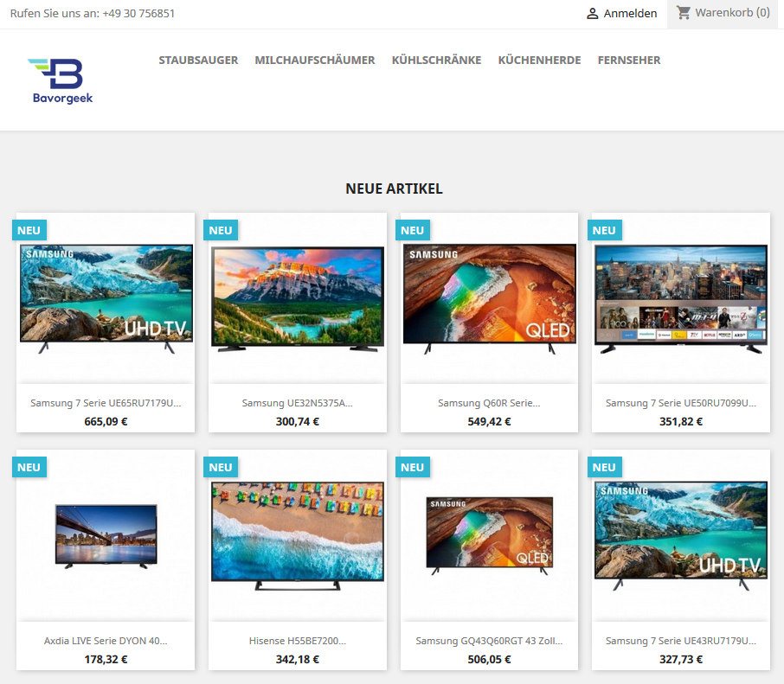Open the Staubsauger category
This screenshot has width=784, height=684.
pos(198,60)
